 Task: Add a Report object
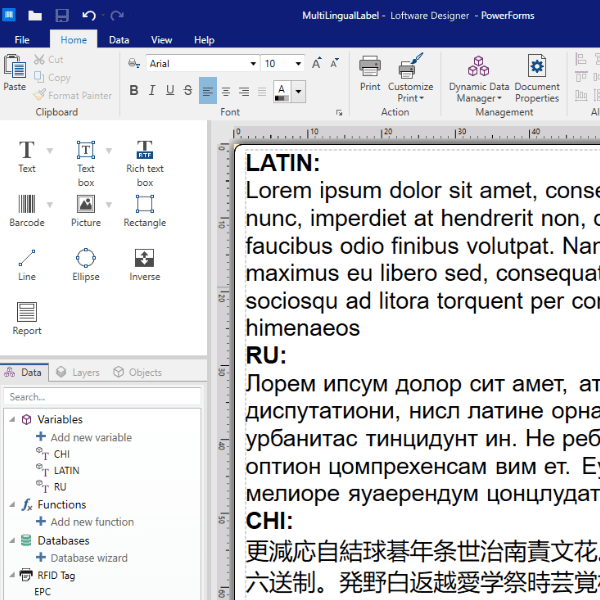[x=27, y=319]
